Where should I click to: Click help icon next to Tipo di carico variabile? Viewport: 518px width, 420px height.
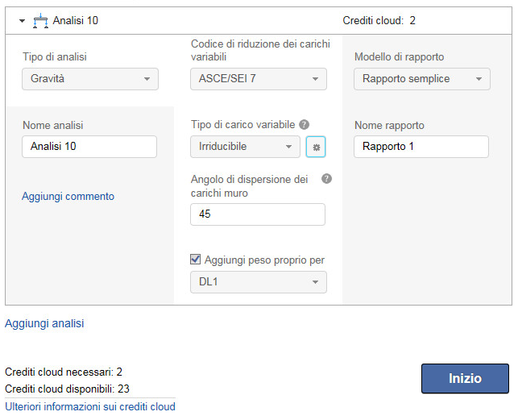coord(304,125)
